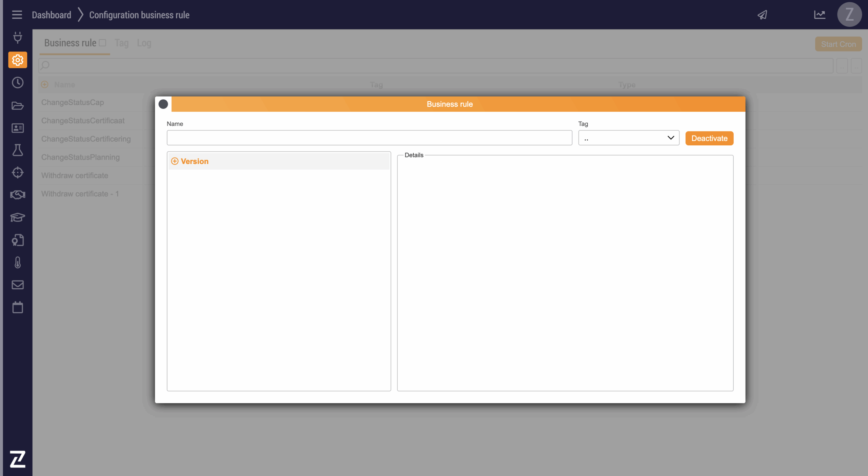Image resolution: width=868 pixels, height=476 pixels.
Task: Open the ID card sidebar icon
Action: click(18, 128)
